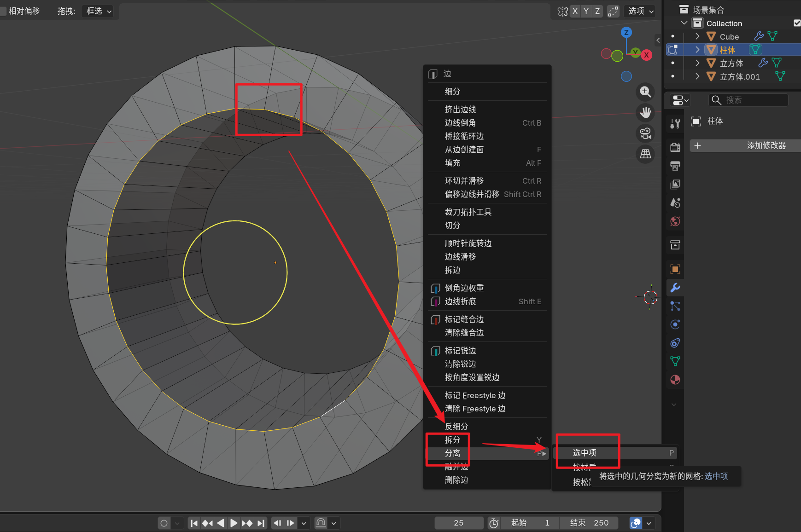801x532 pixels.
Task: Choose 细分 from the edge context menu
Action: [453, 92]
